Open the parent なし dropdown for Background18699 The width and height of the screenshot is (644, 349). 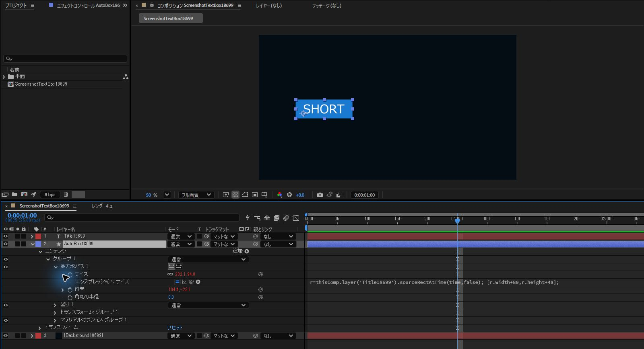click(278, 336)
